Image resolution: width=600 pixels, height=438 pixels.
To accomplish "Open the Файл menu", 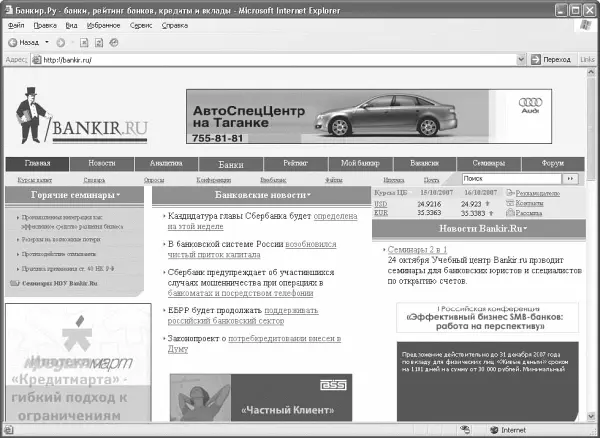I will [16, 26].
